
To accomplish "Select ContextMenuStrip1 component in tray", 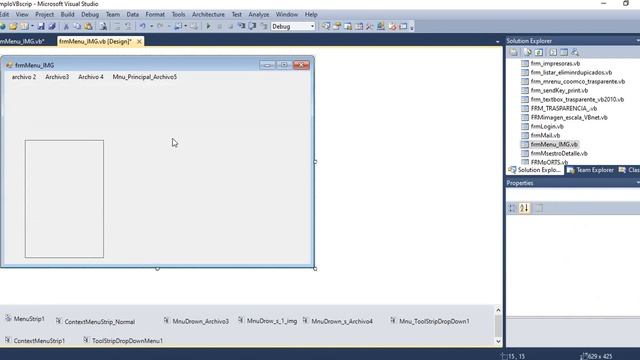I will point(35,340).
